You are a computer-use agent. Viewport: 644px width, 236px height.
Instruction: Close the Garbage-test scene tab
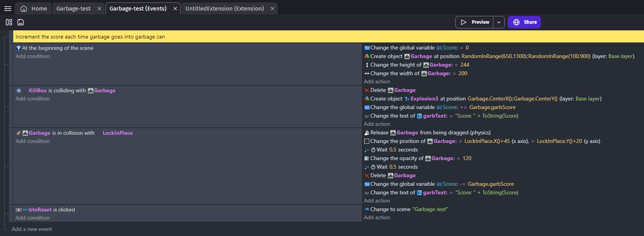99,9
